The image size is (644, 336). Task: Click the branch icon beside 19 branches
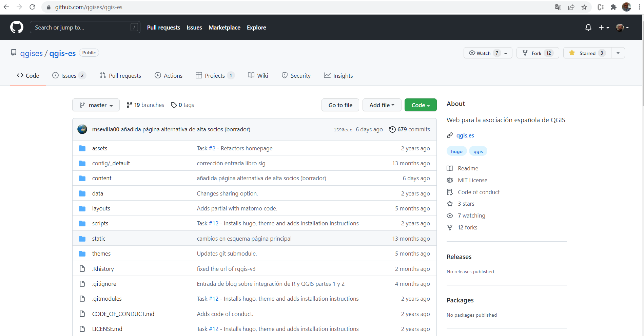(x=129, y=105)
